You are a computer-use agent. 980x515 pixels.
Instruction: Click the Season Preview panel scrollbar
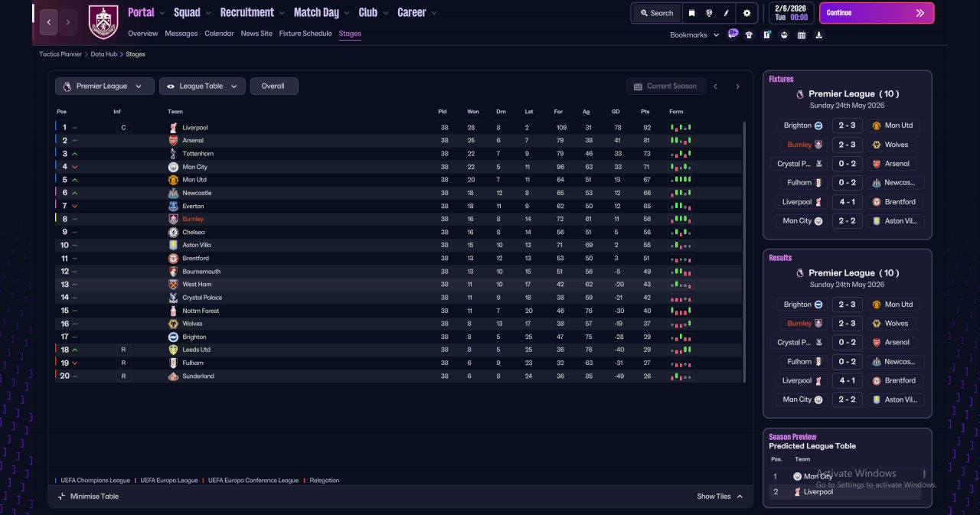point(924,474)
